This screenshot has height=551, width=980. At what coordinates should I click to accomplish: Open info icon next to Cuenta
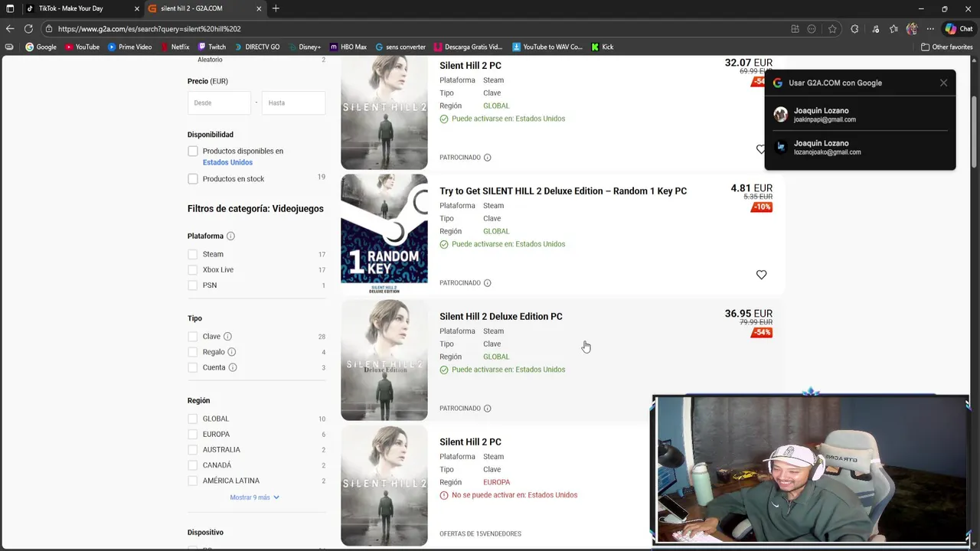pos(233,367)
